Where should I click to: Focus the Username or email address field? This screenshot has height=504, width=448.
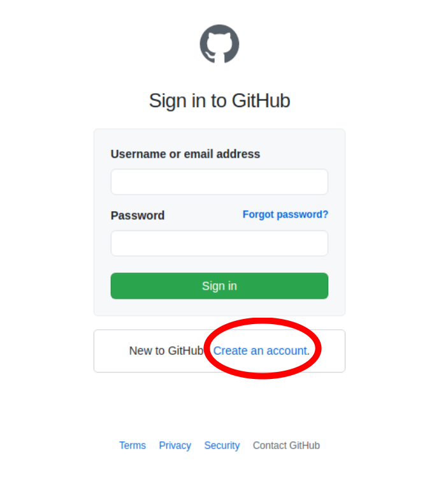pyautogui.click(x=219, y=182)
